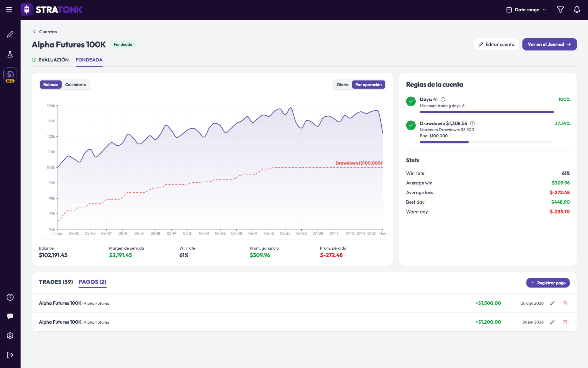
Task: Open settings gear in sidebar
Action: (10, 336)
